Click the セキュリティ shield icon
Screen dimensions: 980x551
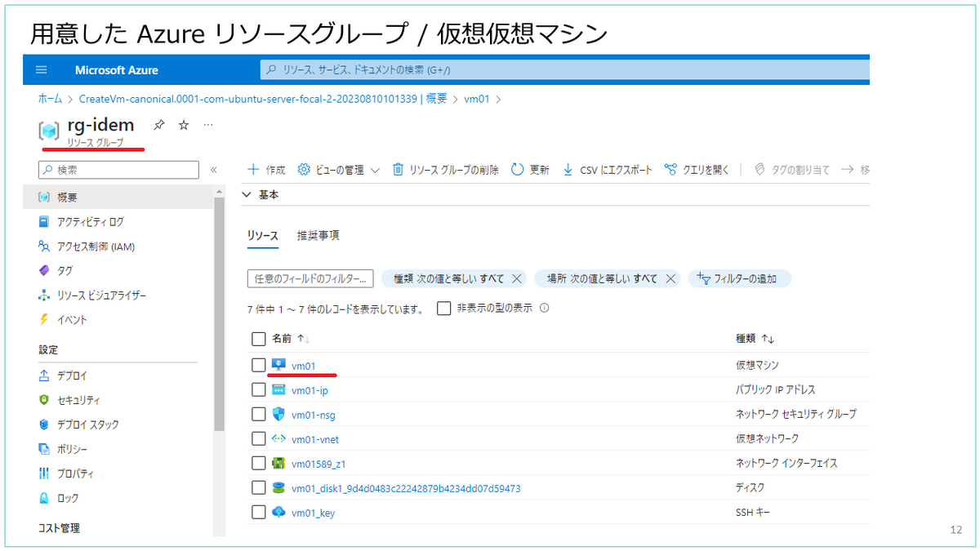click(44, 400)
